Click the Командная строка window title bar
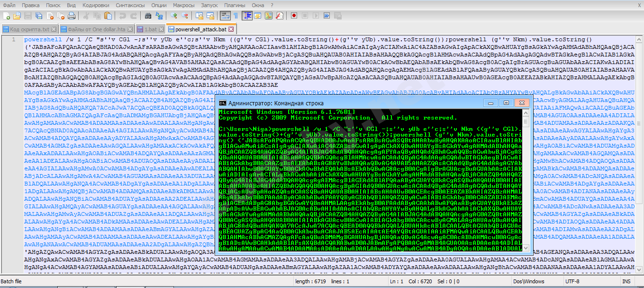644x288 pixels. (x=374, y=102)
